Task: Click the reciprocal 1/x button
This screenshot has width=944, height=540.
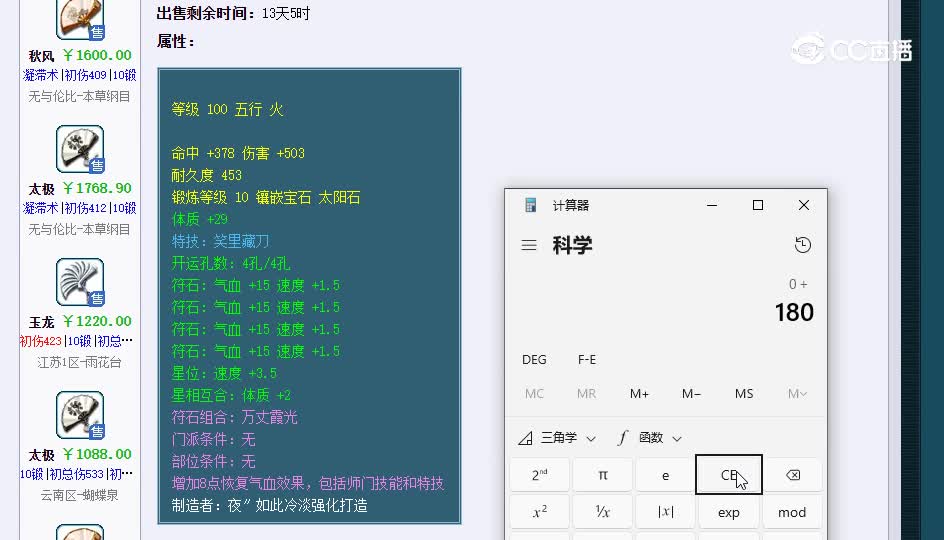Action: [603, 512]
